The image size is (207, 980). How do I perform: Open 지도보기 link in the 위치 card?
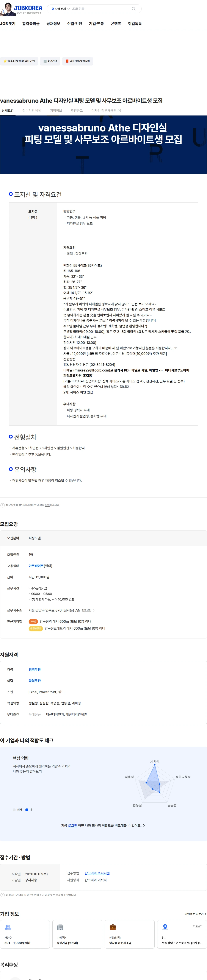pos(198,926)
